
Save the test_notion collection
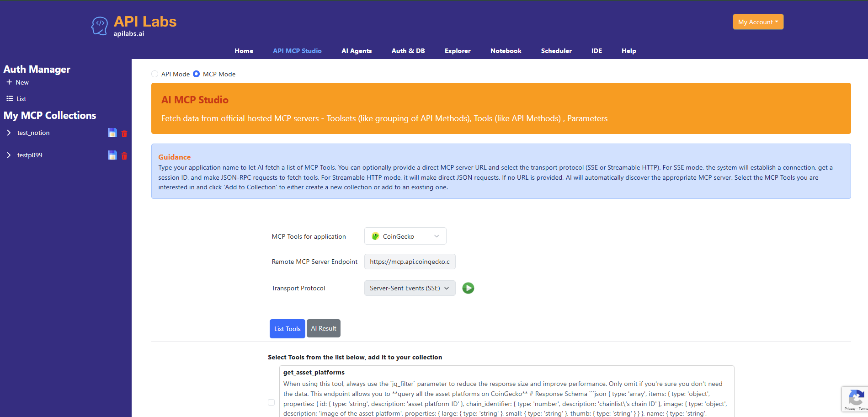click(x=112, y=133)
